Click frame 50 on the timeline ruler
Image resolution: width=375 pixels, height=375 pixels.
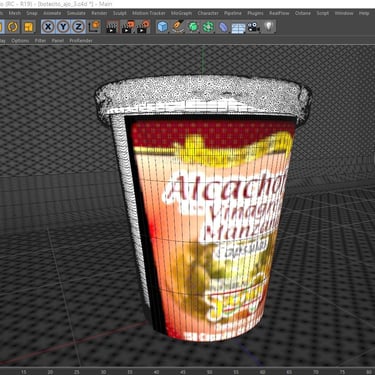(x=209, y=372)
